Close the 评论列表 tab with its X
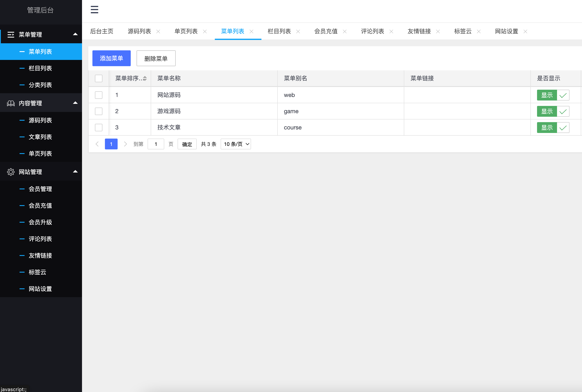Viewport: 582px width, 392px height. tap(391, 31)
